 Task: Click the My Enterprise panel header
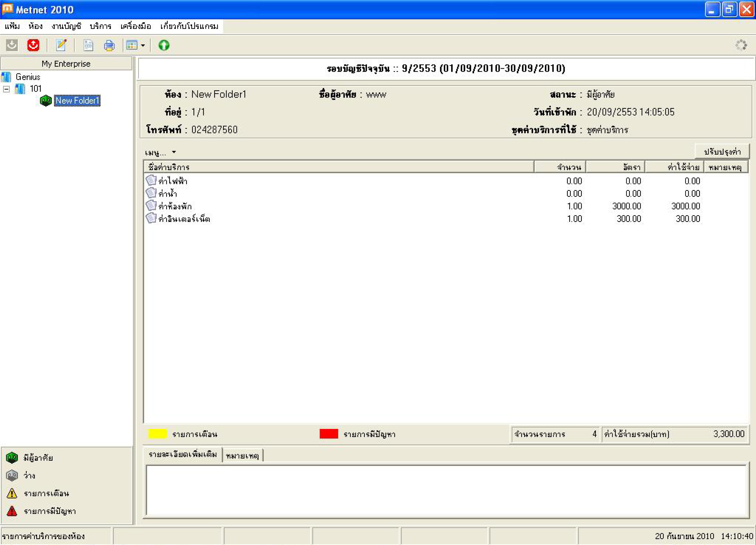(x=66, y=64)
